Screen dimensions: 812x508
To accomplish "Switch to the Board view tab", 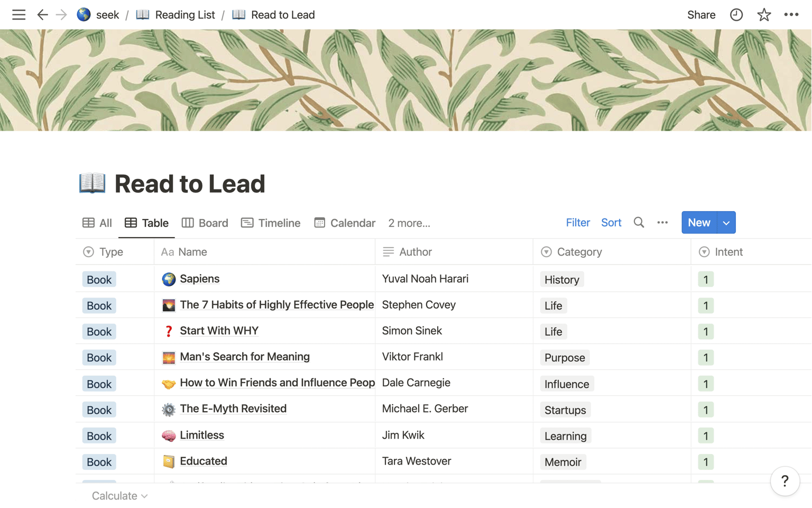I will point(205,223).
